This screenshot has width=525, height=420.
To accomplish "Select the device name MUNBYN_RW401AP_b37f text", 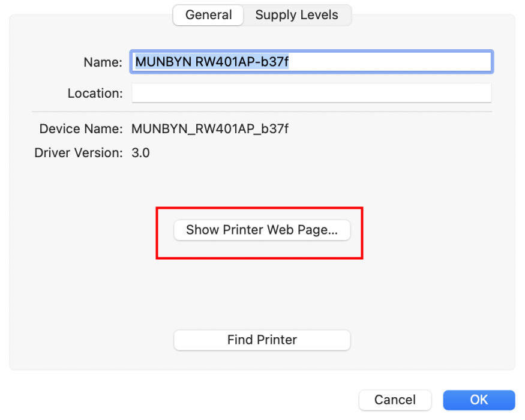I will pyautogui.click(x=209, y=129).
